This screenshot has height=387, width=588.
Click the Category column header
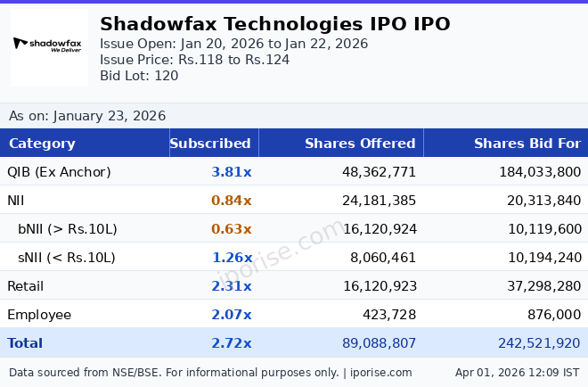tap(42, 144)
